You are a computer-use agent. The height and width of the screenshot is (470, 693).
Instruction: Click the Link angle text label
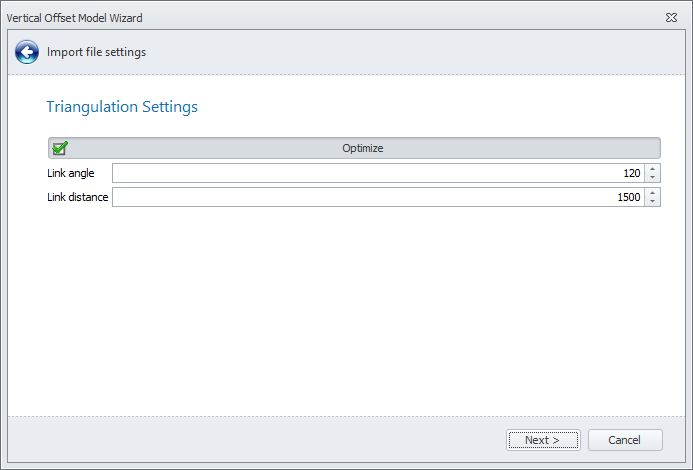[71, 173]
